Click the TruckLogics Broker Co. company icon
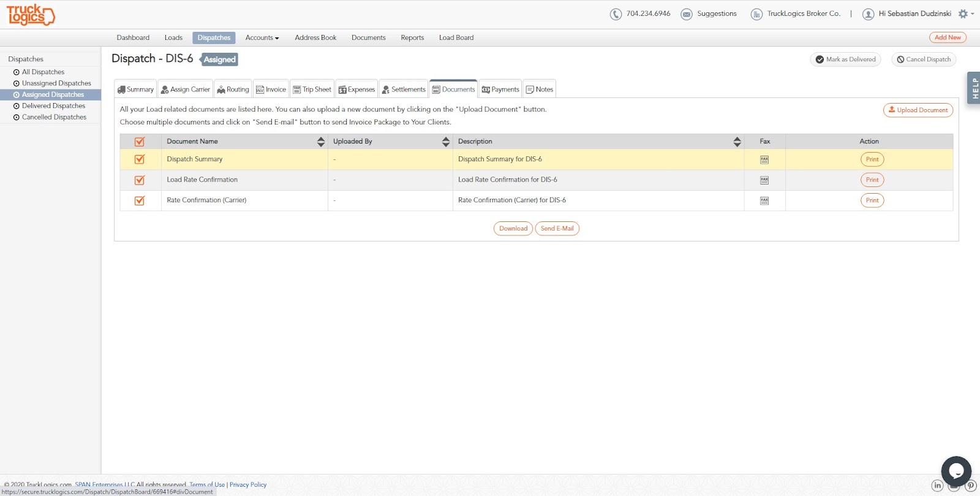This screenshot has width=980, height=496. (756, 14)
